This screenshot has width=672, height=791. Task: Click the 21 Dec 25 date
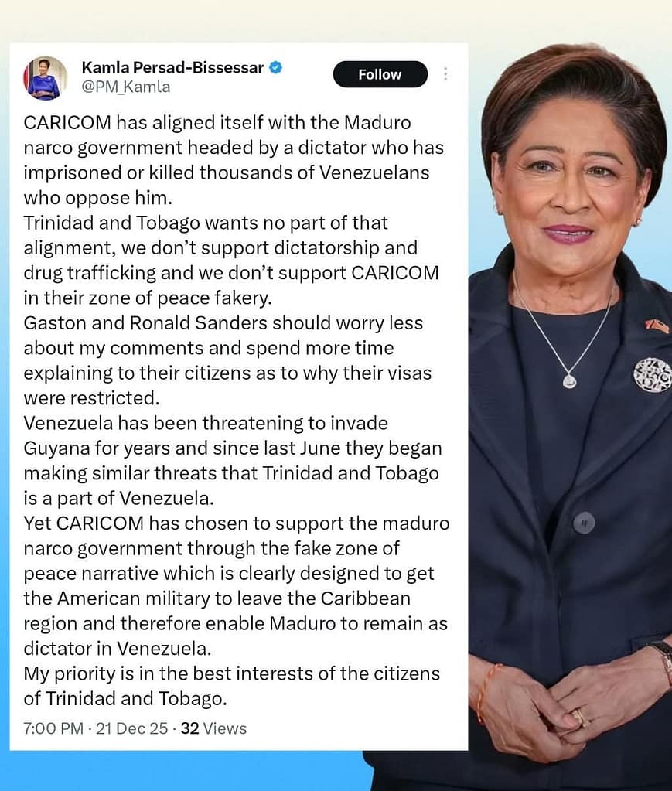(131, 728)
